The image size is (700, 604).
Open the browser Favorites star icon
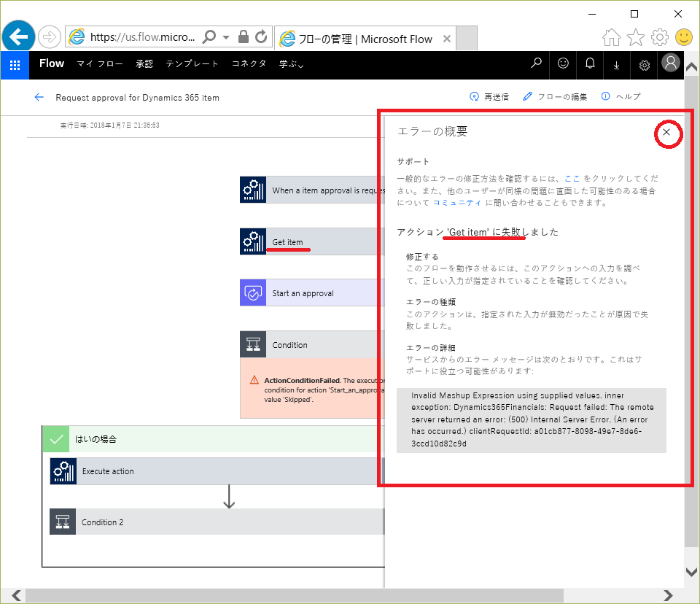635,37
